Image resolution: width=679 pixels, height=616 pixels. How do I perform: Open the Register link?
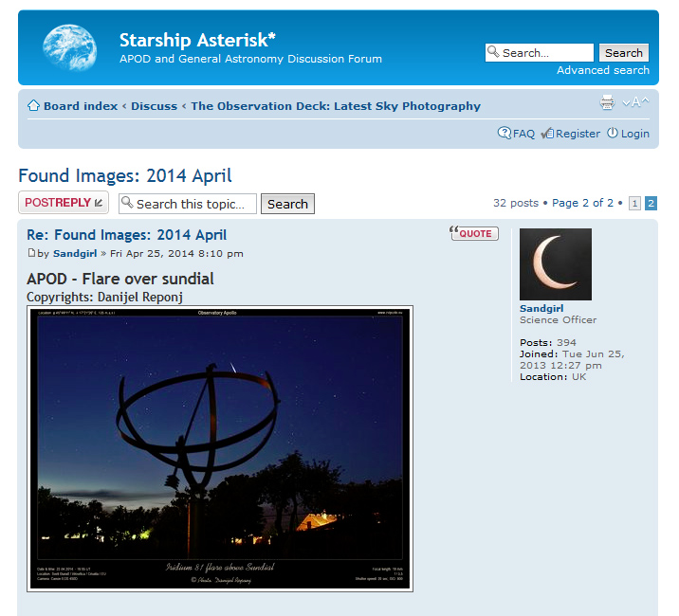click(578, 134)
